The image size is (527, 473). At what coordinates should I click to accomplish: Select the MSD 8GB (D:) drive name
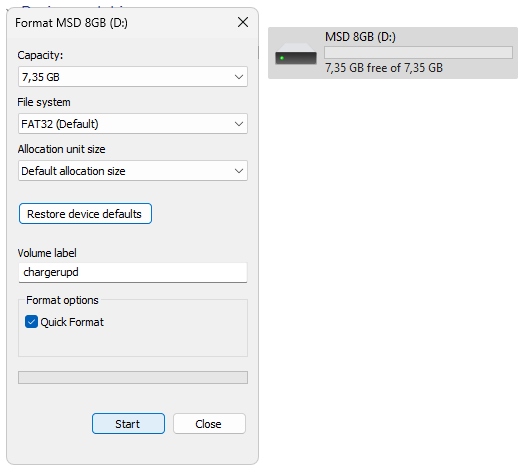(360, 36)
